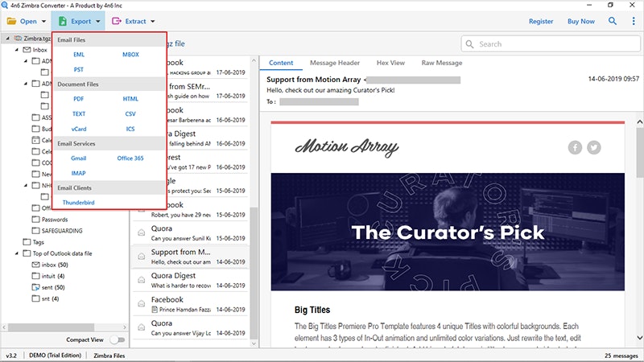Choose vCard export format
Screen dimensions: 644x362
click(79, 129)
